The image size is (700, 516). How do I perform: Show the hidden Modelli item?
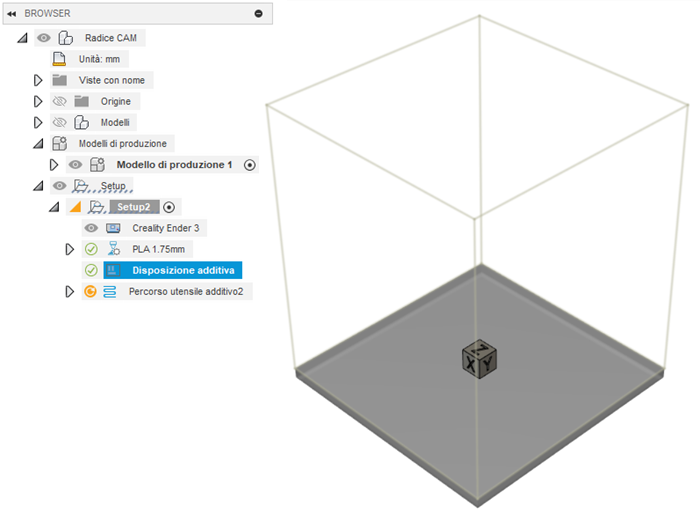(x=59, y=122)
